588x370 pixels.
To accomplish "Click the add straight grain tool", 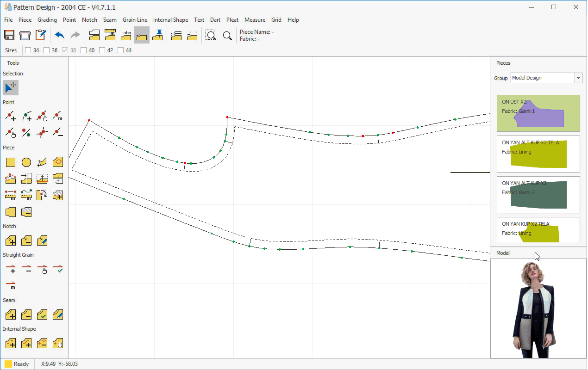I will tap(11, 269).
